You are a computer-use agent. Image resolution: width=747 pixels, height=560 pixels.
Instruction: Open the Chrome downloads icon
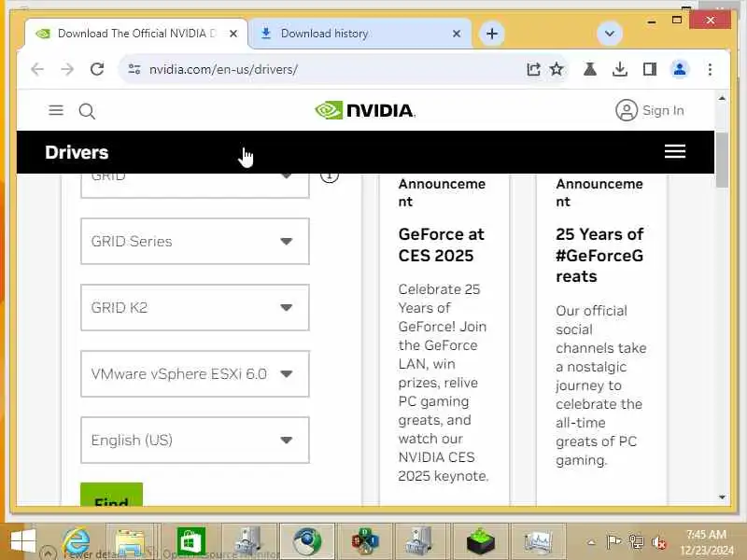coord(619,69)
